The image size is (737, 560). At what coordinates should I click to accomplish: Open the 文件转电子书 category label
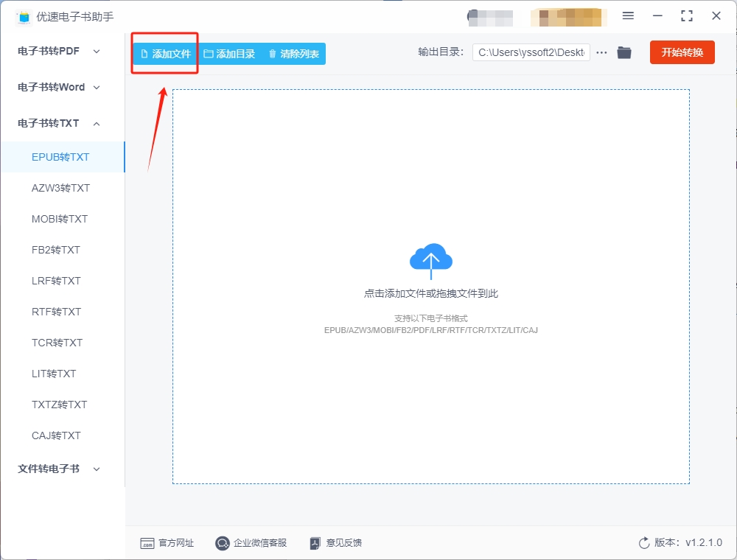point(49,469)
